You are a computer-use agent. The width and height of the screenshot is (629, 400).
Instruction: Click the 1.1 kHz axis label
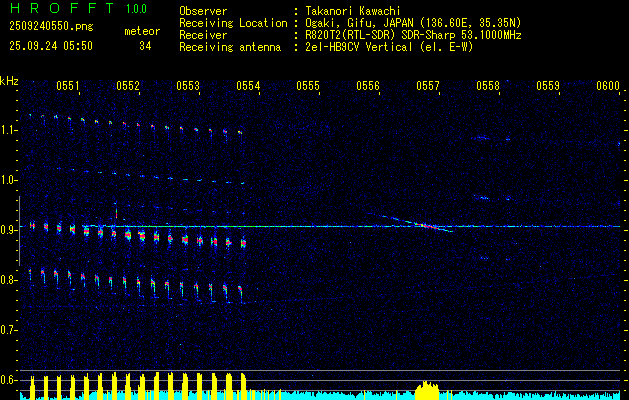coord(7,130)
